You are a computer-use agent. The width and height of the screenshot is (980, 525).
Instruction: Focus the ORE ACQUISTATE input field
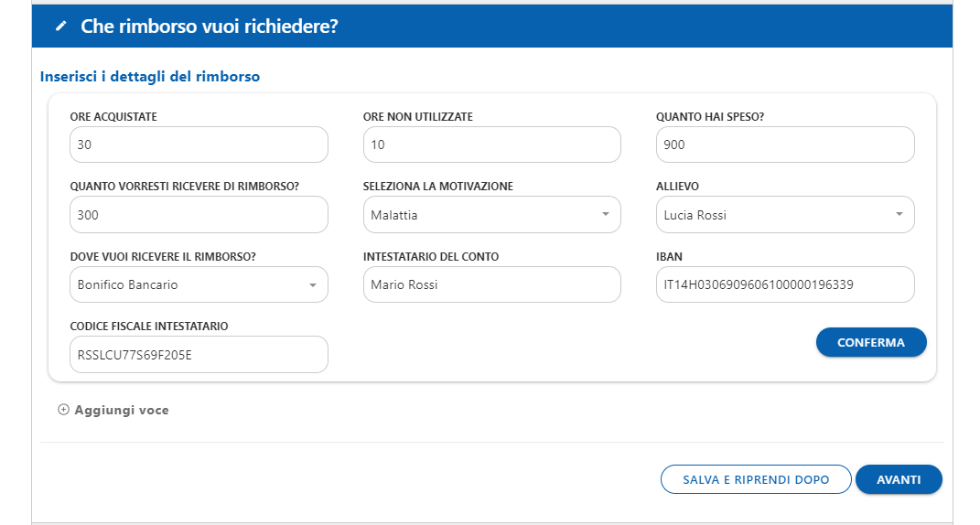(x=199, y=145)
